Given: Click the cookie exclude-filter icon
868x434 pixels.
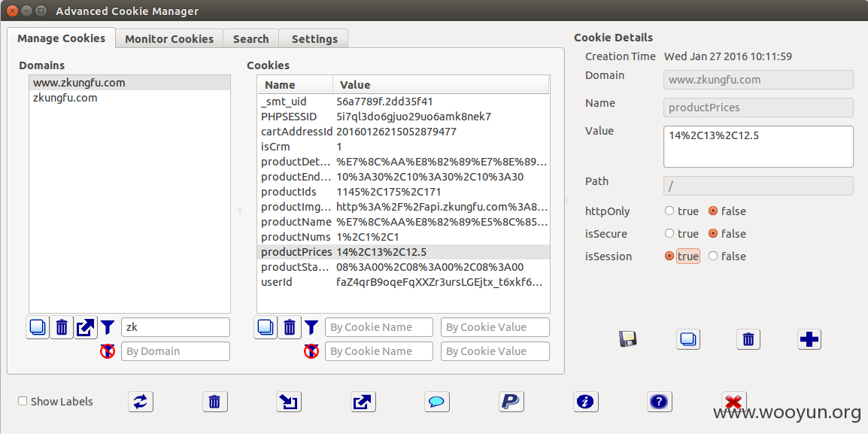Looking at the screenshot, I should [x=311, y=351].
